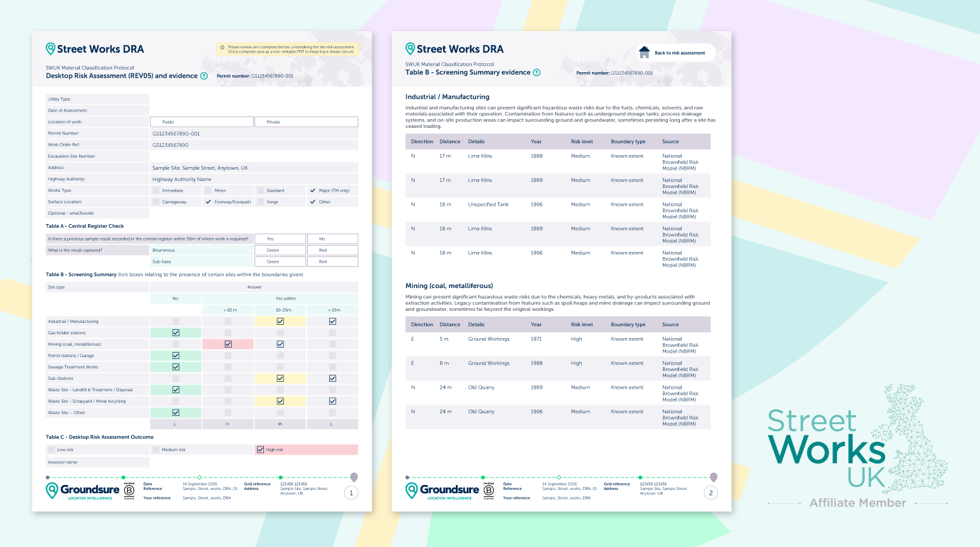The width and height of the screenshot is (980, 547).
Task: Click the map pin ending page 1 footer timeline
Action: pos(354,477)
